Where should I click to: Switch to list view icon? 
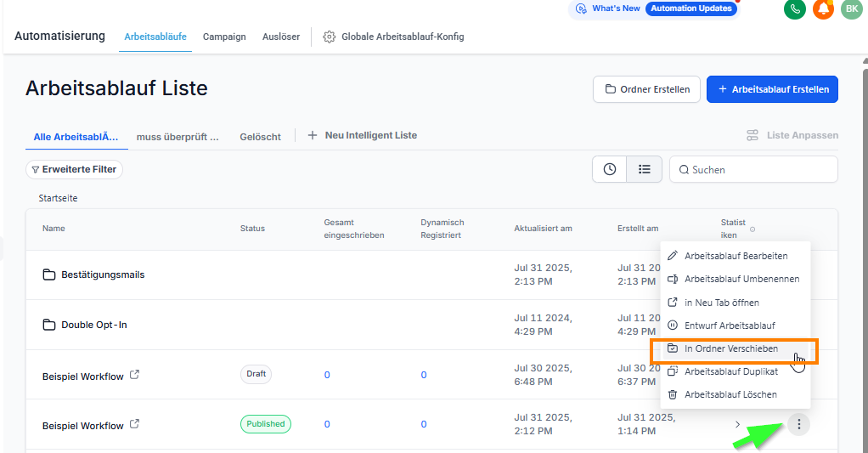pyautogui.click(x=645, y=169)
